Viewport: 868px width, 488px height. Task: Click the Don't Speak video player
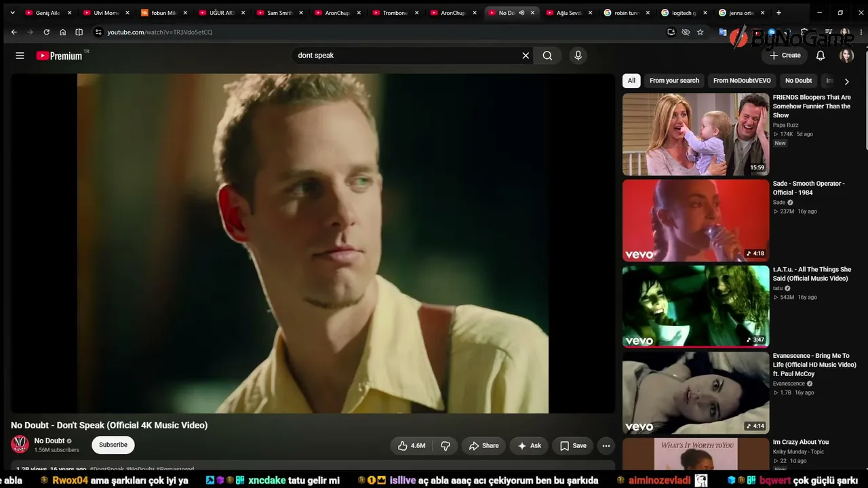pos(313,243)
